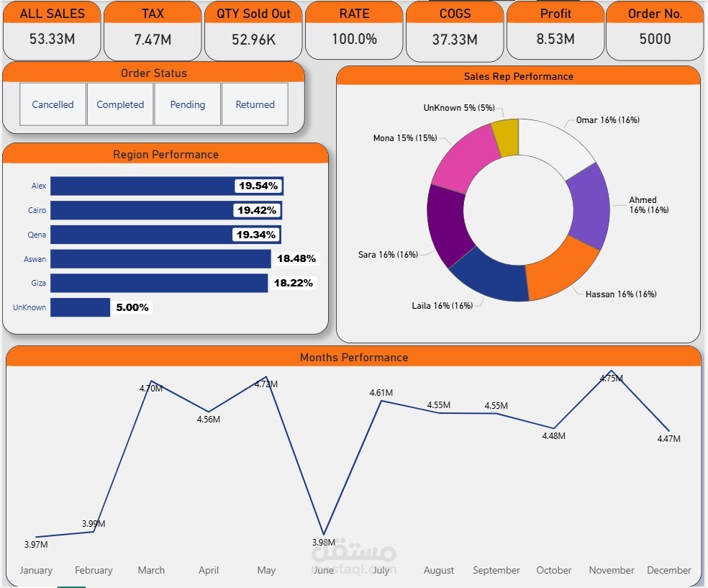Click the January axis label
The width and height of the screenshot is (708, 588).
[x=36, y=571]
